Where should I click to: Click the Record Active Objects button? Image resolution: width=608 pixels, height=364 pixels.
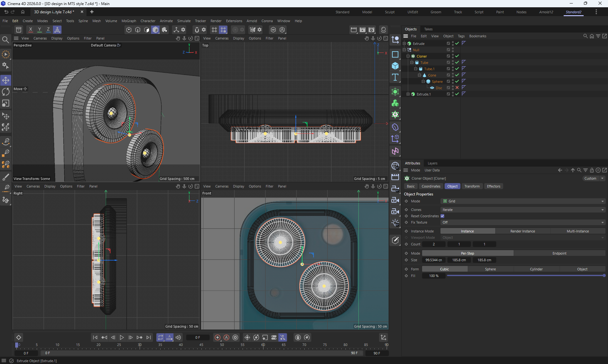(x=218, y=337)
